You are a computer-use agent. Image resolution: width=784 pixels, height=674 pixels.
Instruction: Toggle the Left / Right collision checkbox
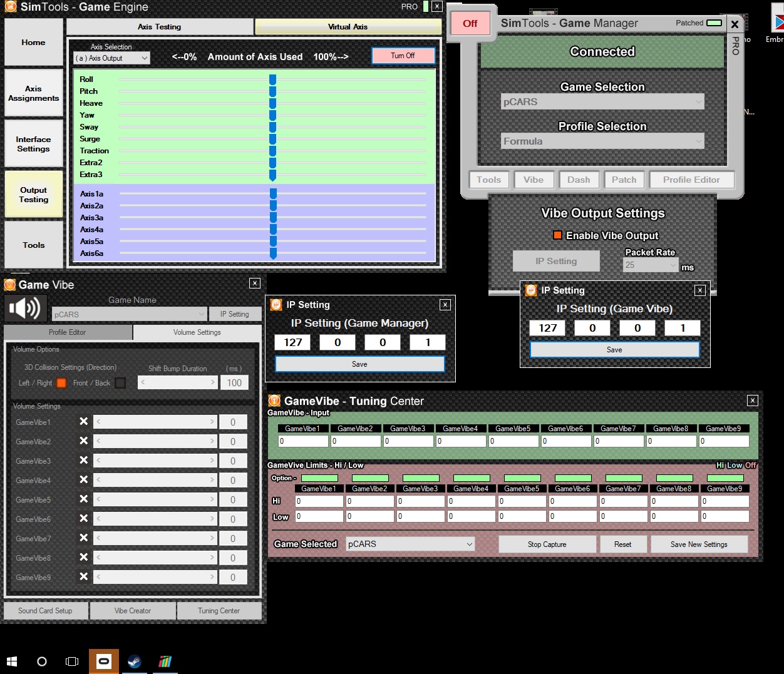point(61,383)
